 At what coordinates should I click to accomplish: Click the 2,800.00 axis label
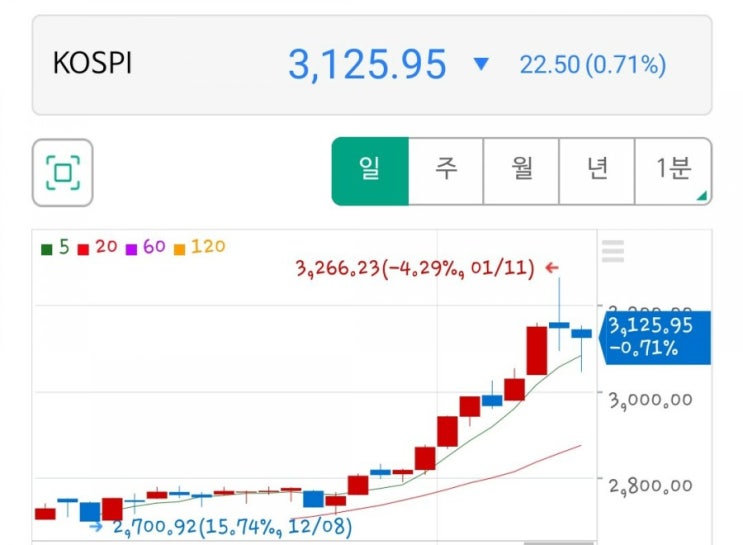651,486
